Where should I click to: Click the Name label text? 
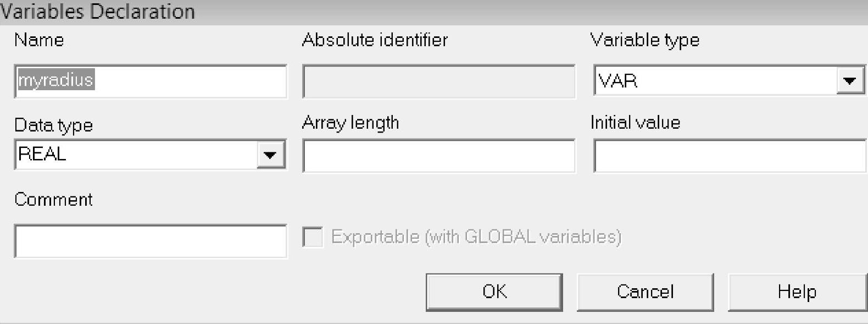39,40
